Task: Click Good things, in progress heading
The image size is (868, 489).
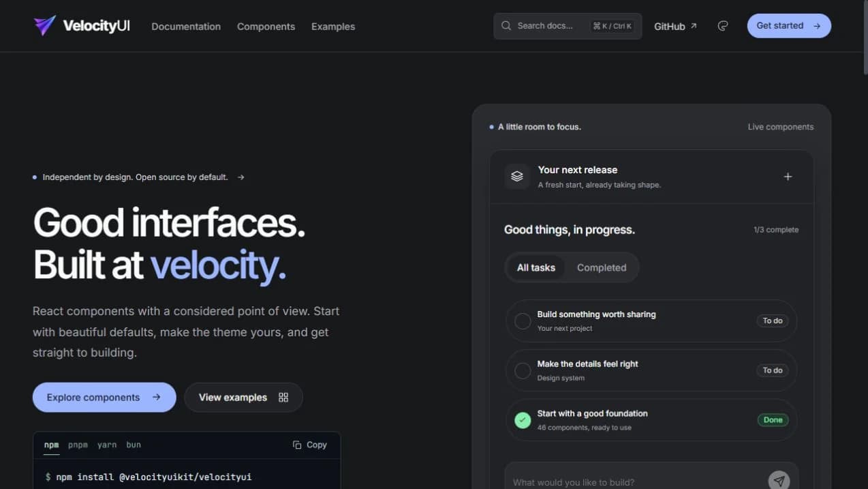Action: point(570,230)
